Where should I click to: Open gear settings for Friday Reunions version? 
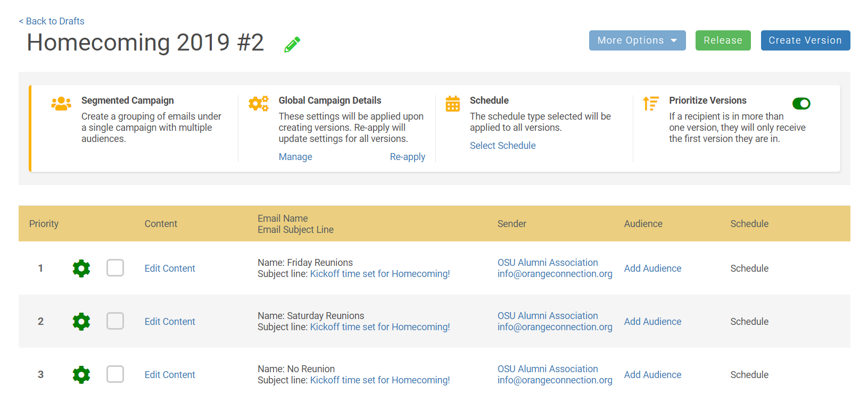81,269
